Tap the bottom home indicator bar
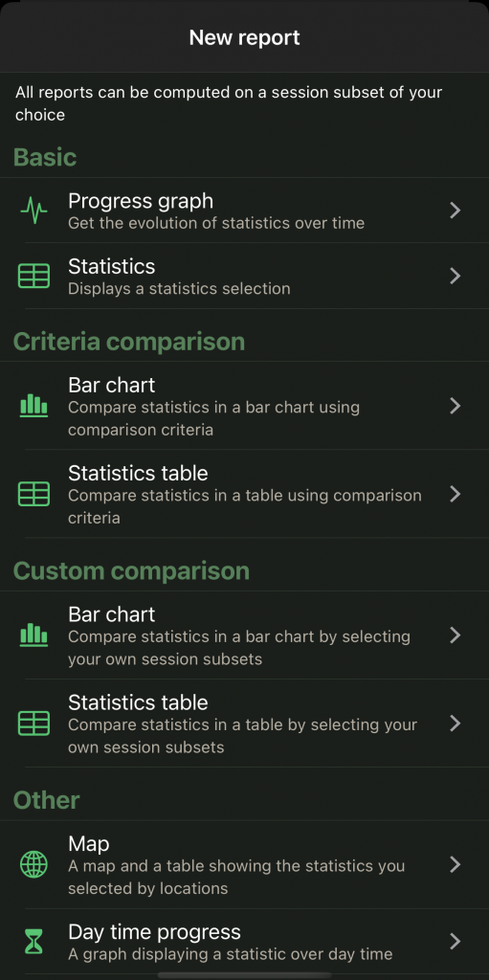Screen dimensions: 489x980 [x=245, y=974]
